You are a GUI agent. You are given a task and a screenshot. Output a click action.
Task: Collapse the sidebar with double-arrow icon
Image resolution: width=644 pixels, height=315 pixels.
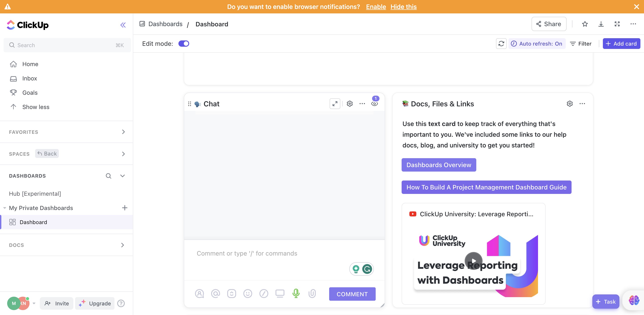pyautogui.click(x=123, y=25)
